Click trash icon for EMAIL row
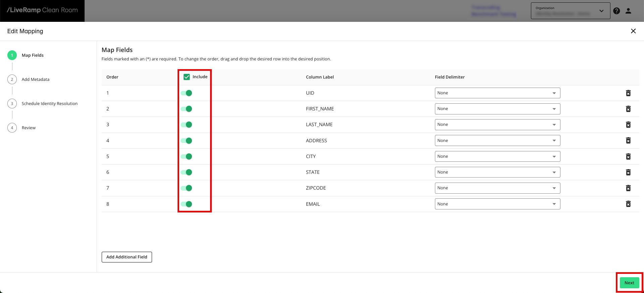 click(628, 204)
